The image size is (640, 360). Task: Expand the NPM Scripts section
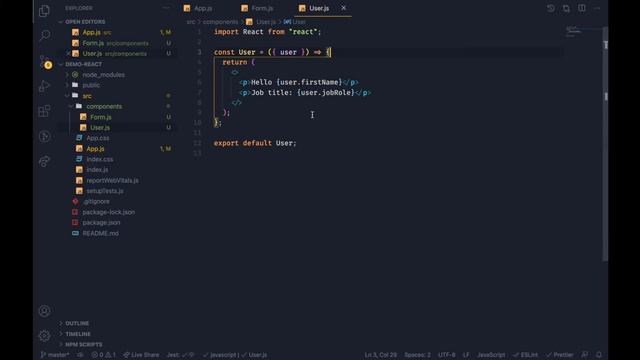[84, 344]
